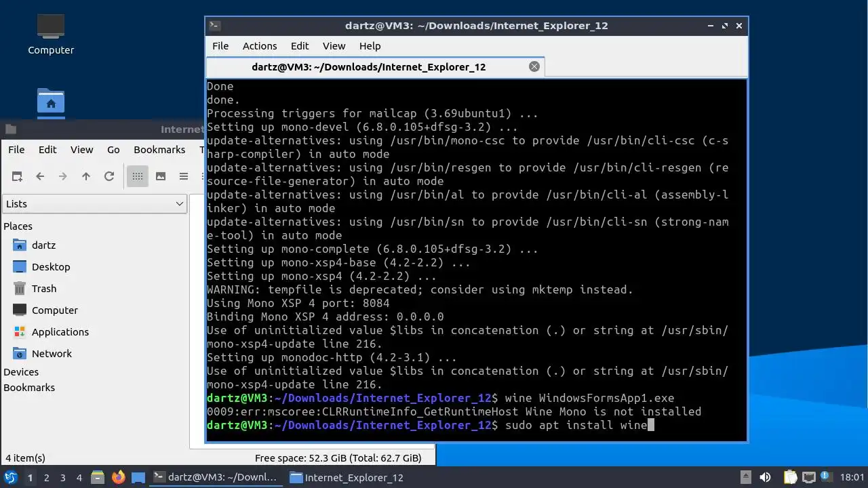Open new tab icon in file manager toolbar
Viewport: 868px width, 488px height.
[x=17, y=176]
